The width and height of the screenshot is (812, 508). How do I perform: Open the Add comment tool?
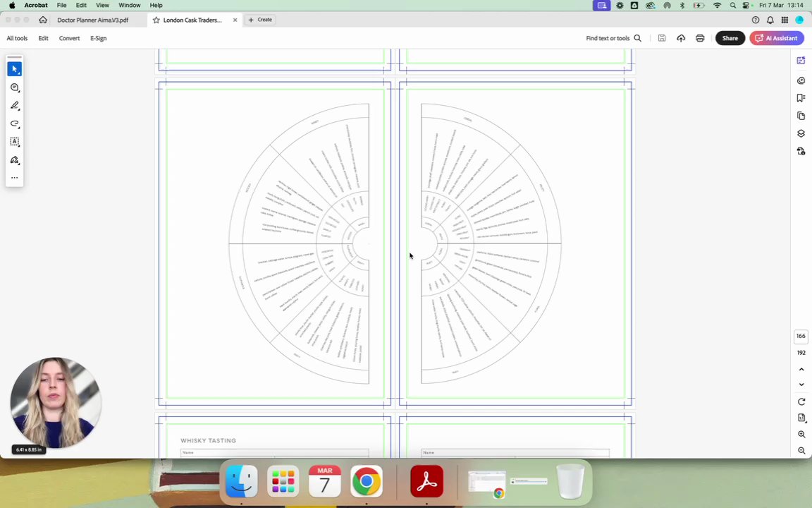[x=15, y=87]
